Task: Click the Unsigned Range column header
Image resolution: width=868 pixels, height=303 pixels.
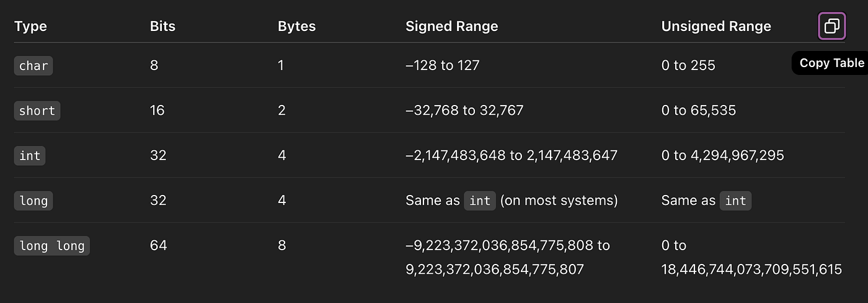Action: click(x=716, y=26)
